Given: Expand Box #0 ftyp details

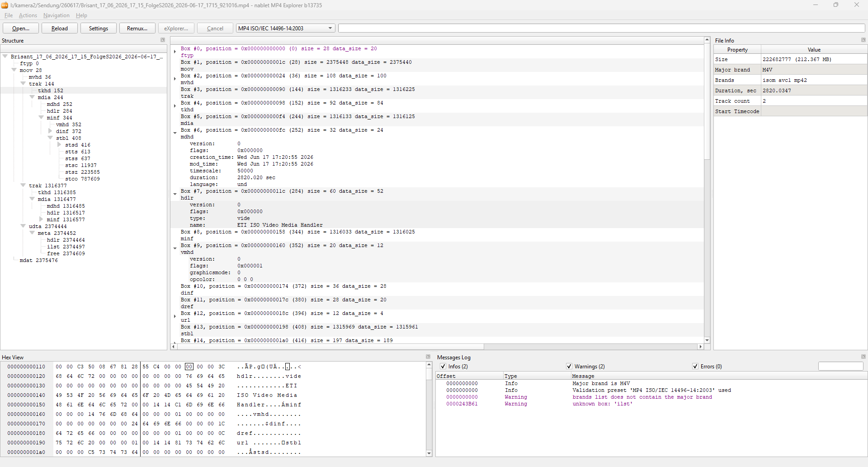Looking at the screenshot, I should (175, 52).
